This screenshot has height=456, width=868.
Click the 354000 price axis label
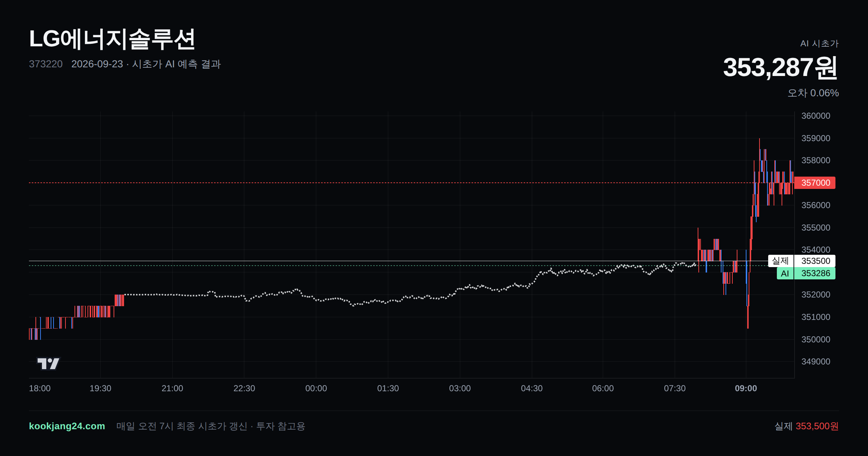click(816, 250)
